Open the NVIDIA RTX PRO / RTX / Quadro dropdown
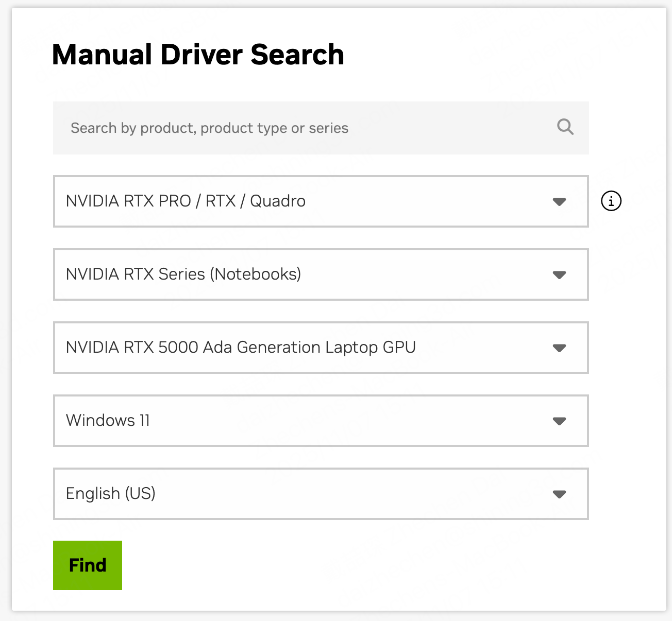This screenshot has height=621, width=672. coord(321,201)
